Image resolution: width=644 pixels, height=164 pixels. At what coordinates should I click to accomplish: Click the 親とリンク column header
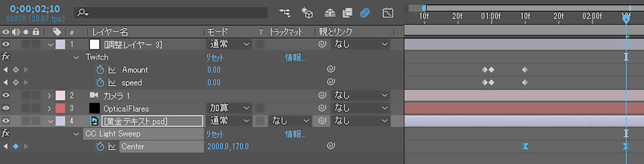[335, 32]
